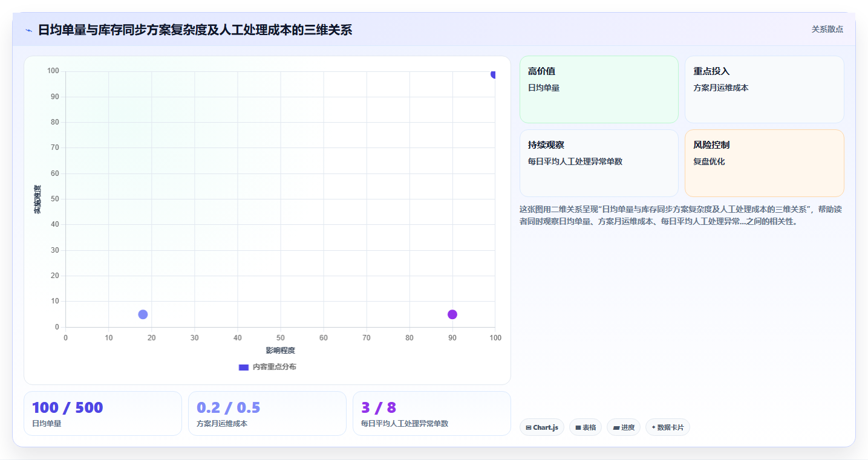Click the Chart.js tag icon
Screen dimensions: 868x460
point(529,427)
